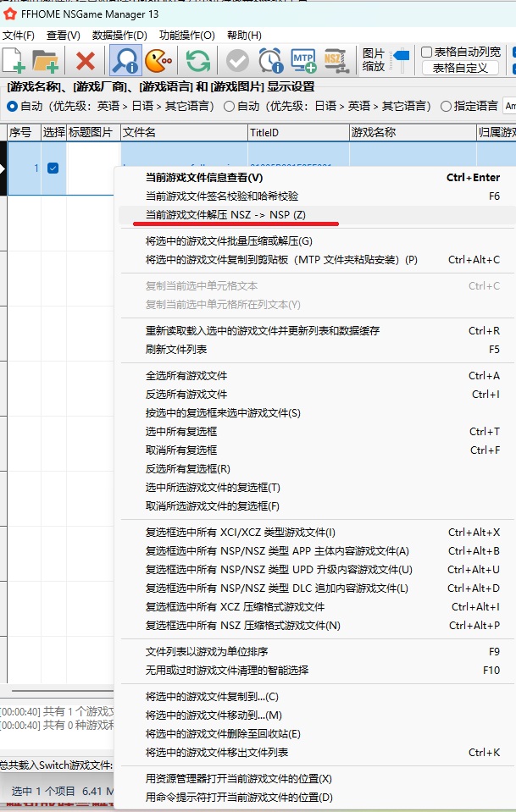Select the 指定语言 radio button
The height and width of the screenshot is (812, 516).
pos(446,106)
